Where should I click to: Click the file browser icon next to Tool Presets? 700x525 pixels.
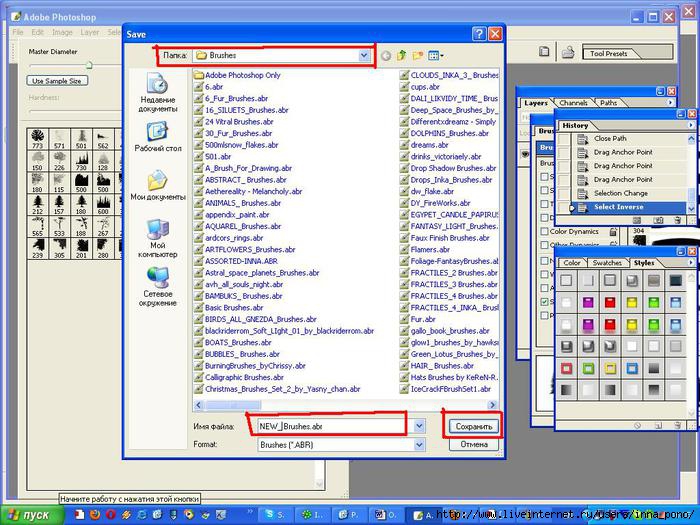pos(568,52)
